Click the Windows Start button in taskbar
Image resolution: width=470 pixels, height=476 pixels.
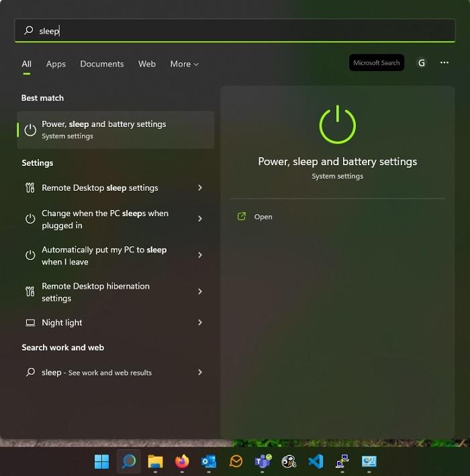coord(101,461)
